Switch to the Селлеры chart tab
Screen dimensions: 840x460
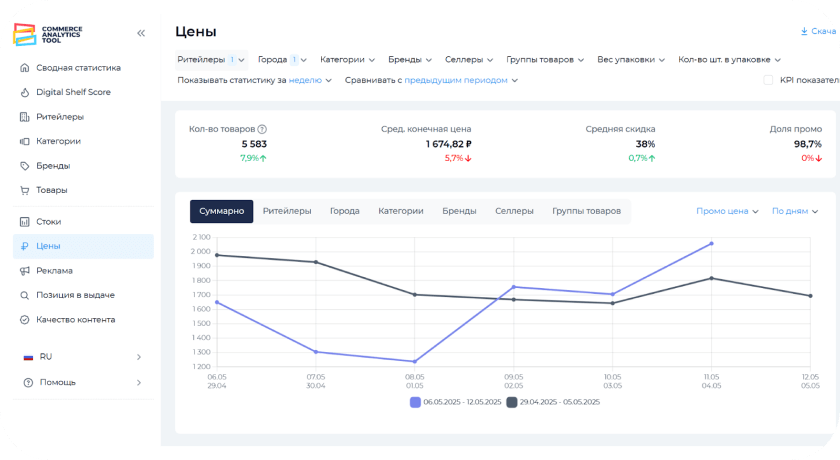click(x=514, y=212)
